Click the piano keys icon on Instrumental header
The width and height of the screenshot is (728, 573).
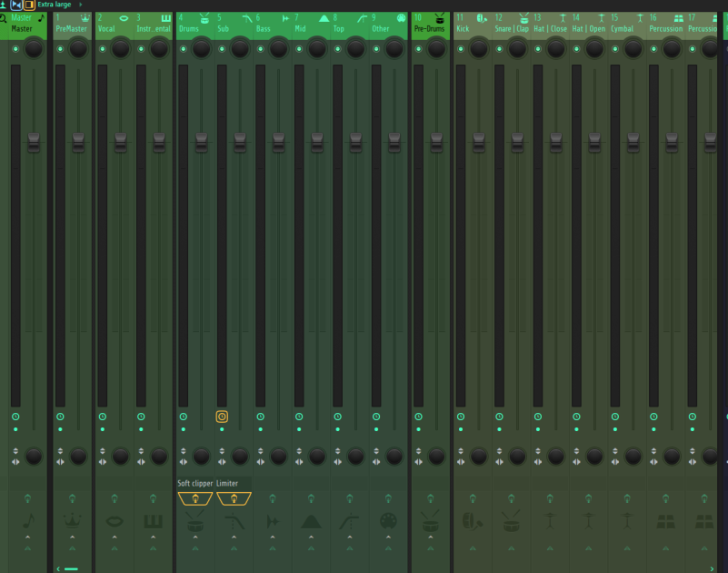[x=165, y=18]
